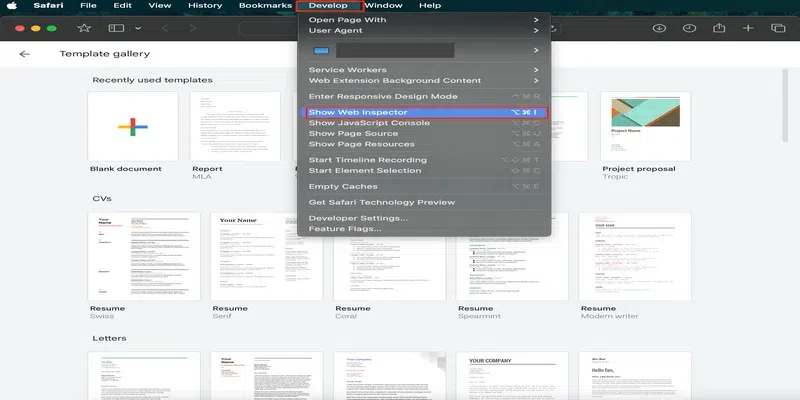Close the Develop menu in menu bar

click(329, 6)
